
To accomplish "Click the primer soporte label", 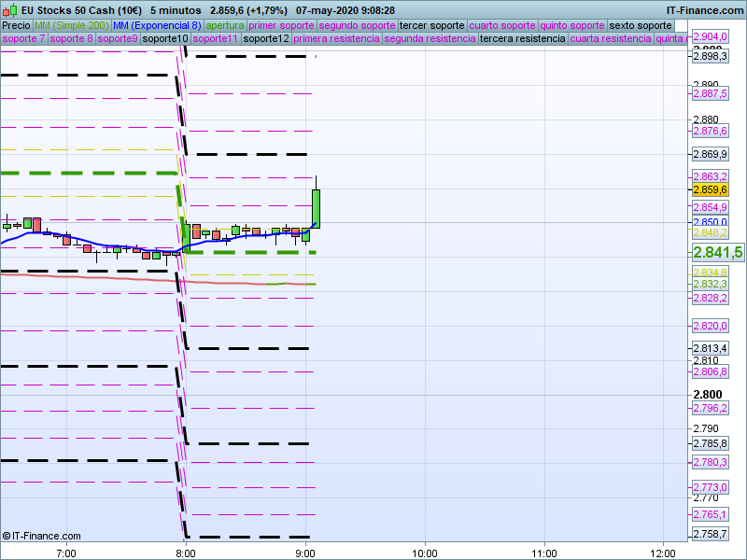I will click(x=281, y=25).
